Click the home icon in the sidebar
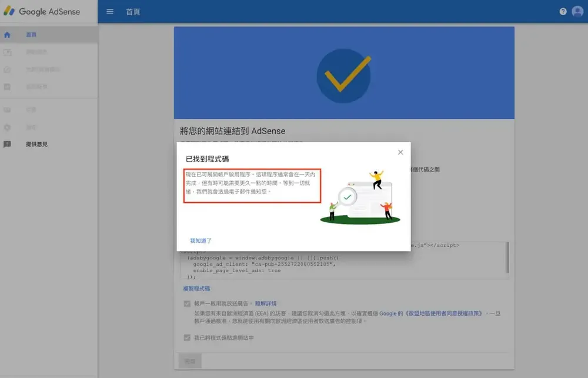 [x=7, y=35]
